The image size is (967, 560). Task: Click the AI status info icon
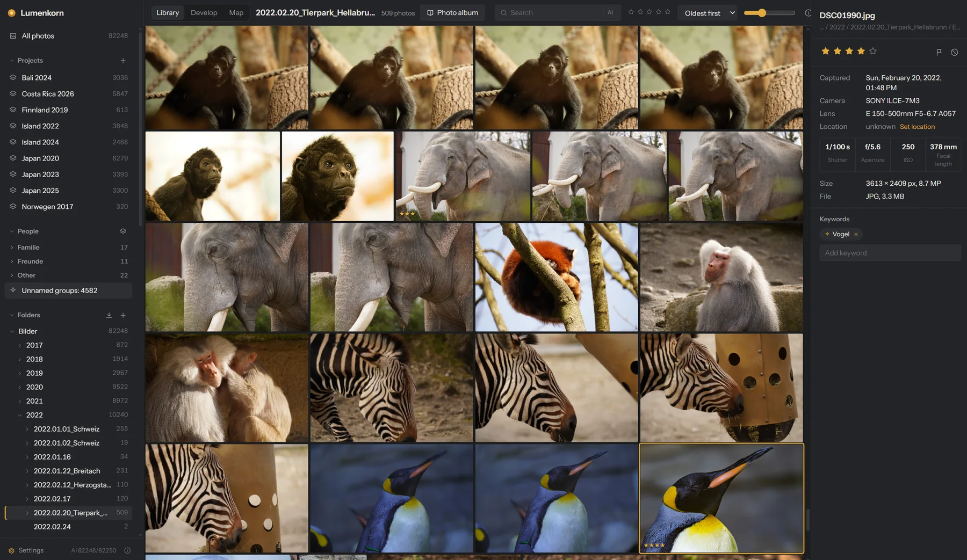pyautogui.click(x=127, y=550)
